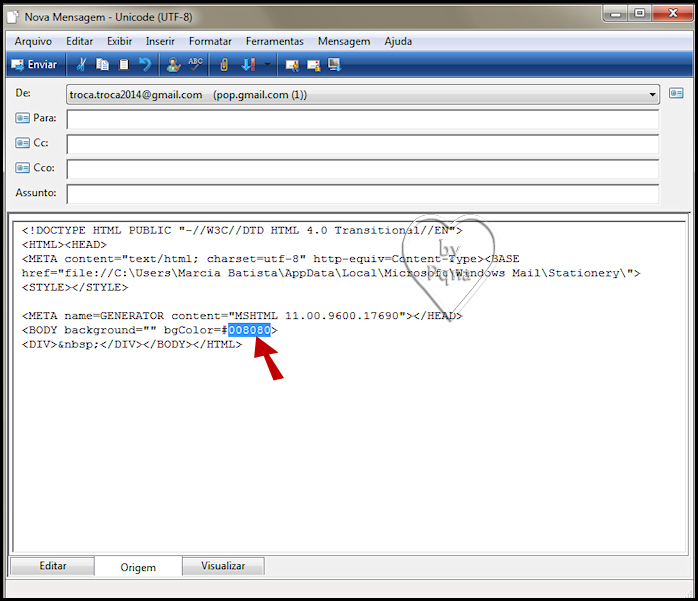Screen dimensions: 698x601
Task: Open the Ferramentas menu
Action: coord(274,41)
